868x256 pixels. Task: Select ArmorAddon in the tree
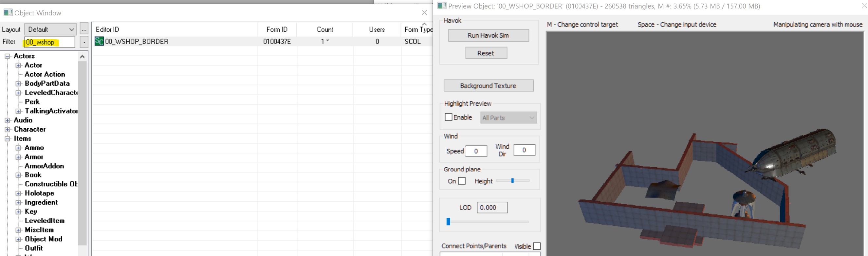(44, 166)
